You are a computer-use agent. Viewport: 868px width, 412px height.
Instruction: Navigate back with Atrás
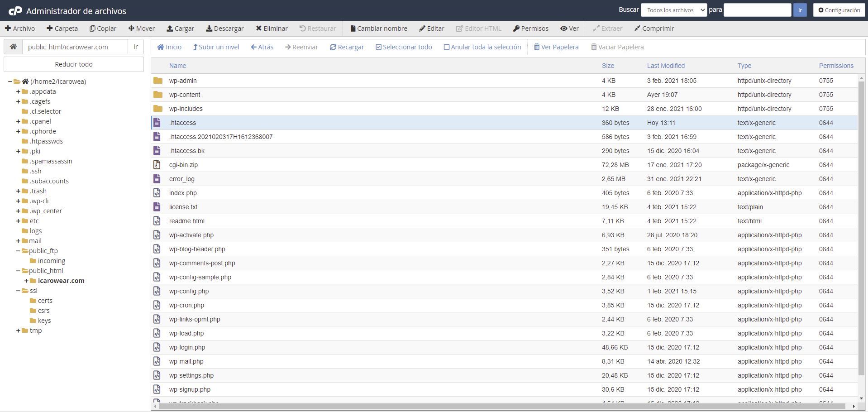(262, 47)
